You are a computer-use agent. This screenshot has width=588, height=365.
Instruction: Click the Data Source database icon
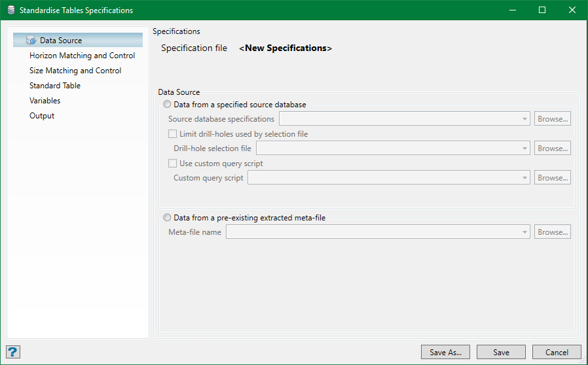31,41
